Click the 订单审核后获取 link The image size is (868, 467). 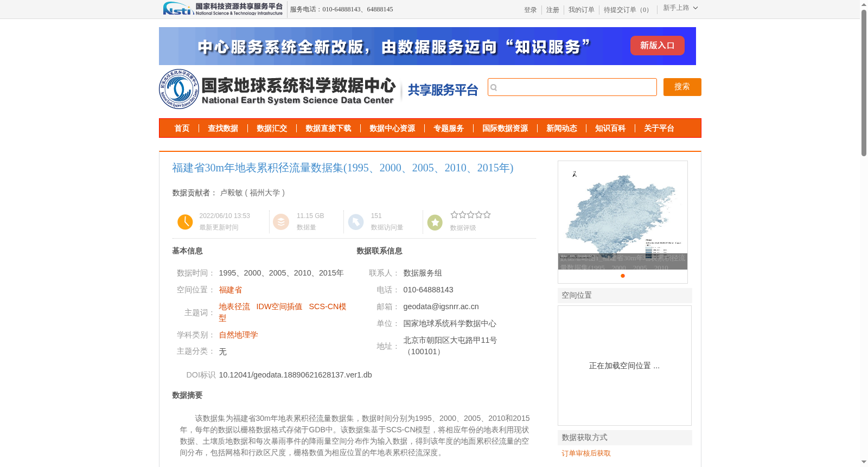(x=586, y=453)
